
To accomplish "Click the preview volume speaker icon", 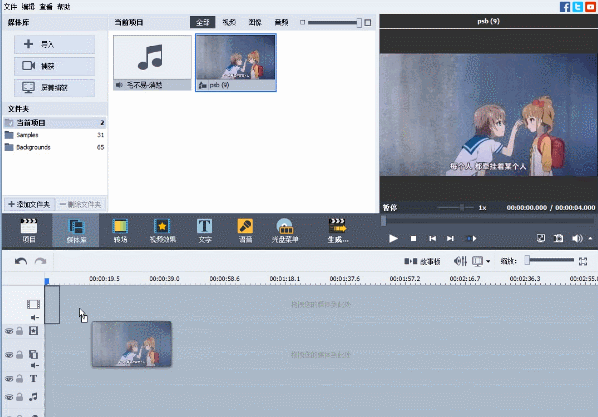I will tap(577, 238).
